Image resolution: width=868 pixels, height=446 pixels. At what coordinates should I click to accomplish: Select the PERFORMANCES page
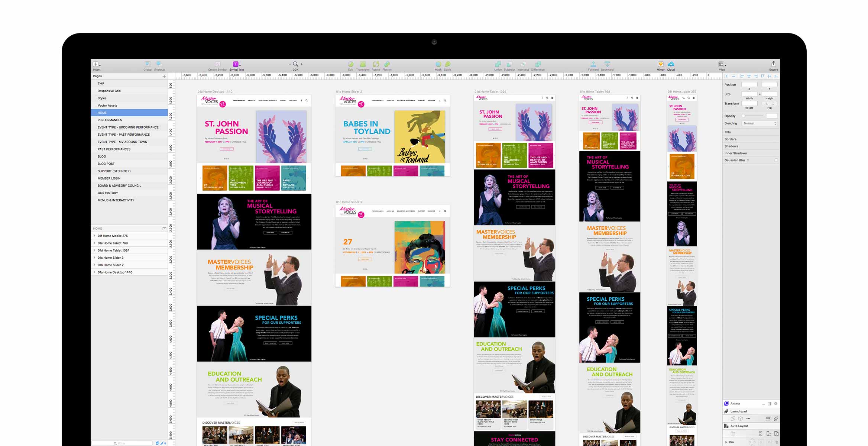[x=129, y=120]
